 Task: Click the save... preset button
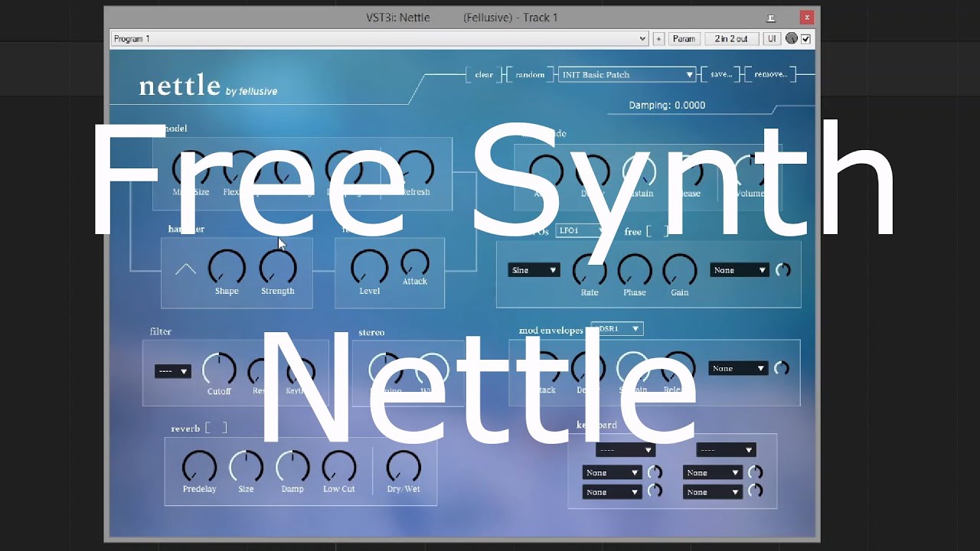[721, 74]
